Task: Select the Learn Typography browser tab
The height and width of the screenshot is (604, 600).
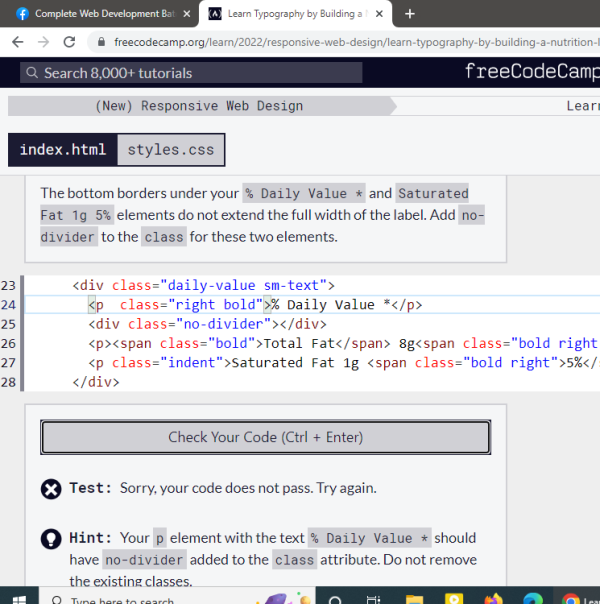Action: pyautogui.click(x=290, y=14)
